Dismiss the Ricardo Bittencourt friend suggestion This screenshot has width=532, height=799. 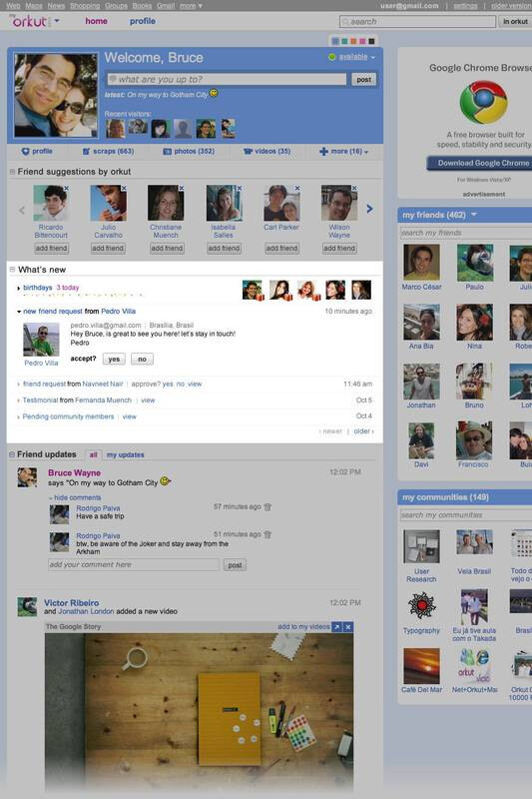point(66,188)
